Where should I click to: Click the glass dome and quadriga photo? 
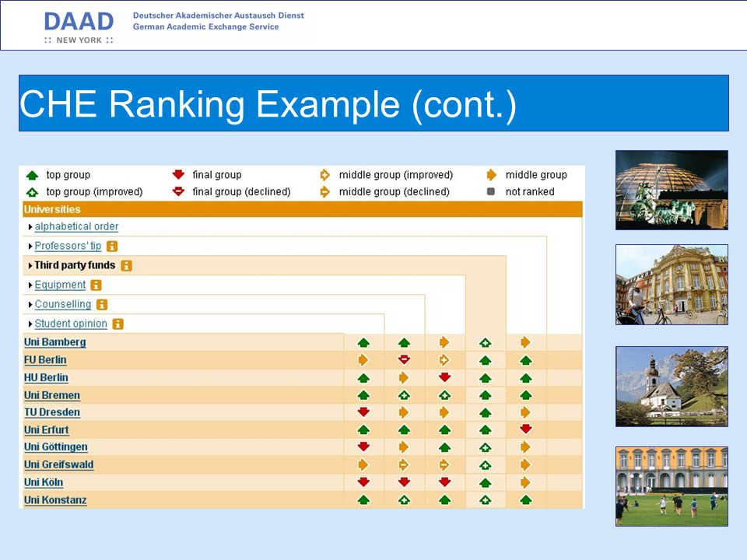click(x=672, y=190)
